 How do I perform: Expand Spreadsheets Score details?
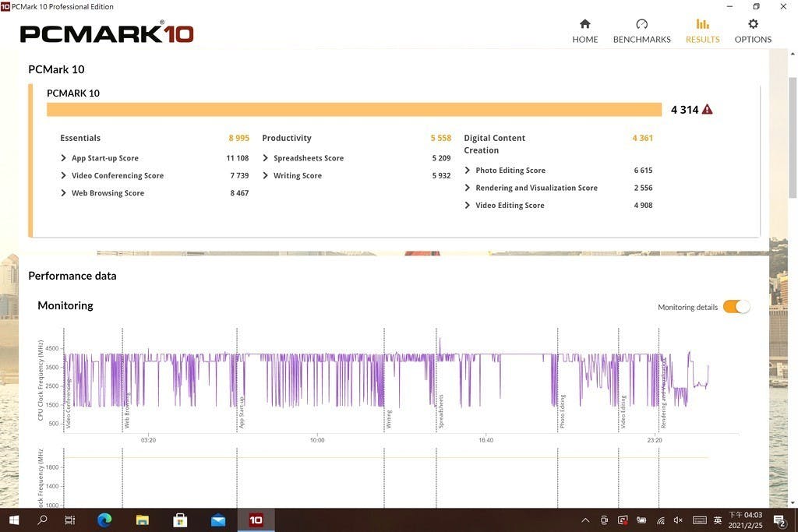pos(265,158)
